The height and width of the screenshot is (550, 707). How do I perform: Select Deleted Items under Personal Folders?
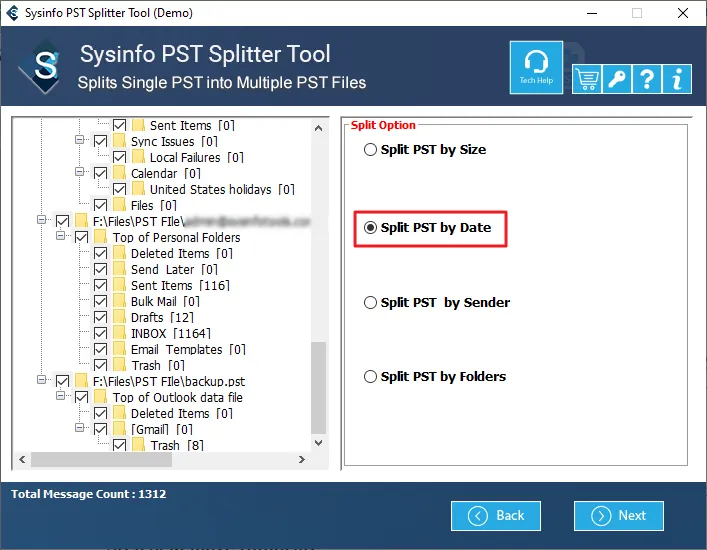coord(182,253)
